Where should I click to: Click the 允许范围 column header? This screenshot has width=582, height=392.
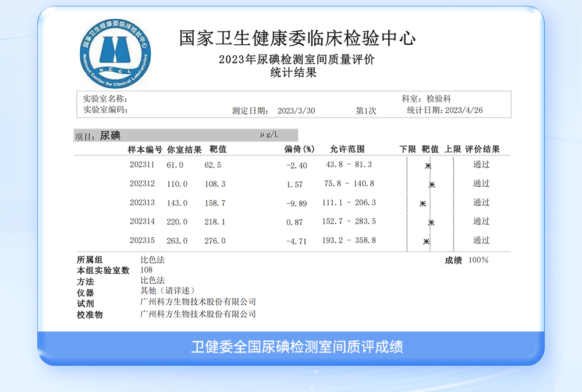[x=347, y=149]
